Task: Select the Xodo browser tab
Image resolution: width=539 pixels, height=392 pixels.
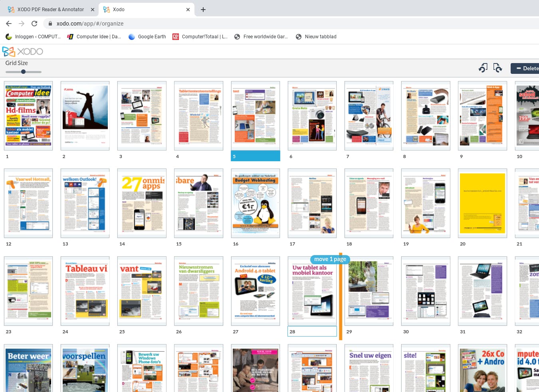Action: coord(147,10)
